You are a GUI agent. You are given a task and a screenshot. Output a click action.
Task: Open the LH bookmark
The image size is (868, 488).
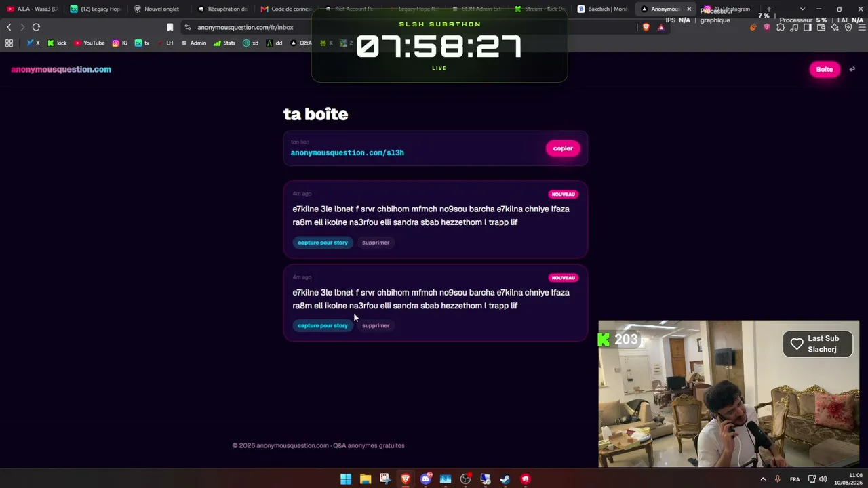point(165,43)
